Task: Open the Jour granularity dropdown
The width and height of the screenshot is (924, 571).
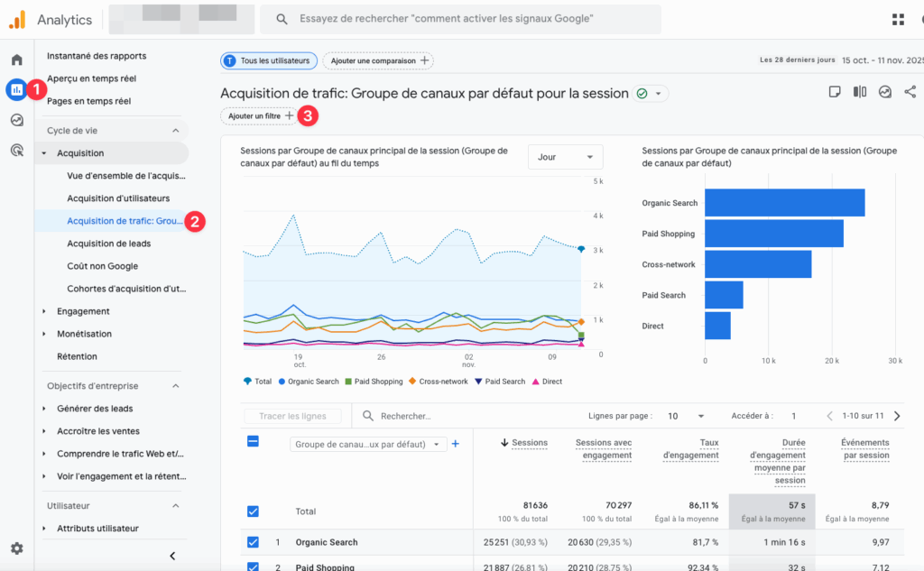Action: [565, 157]
